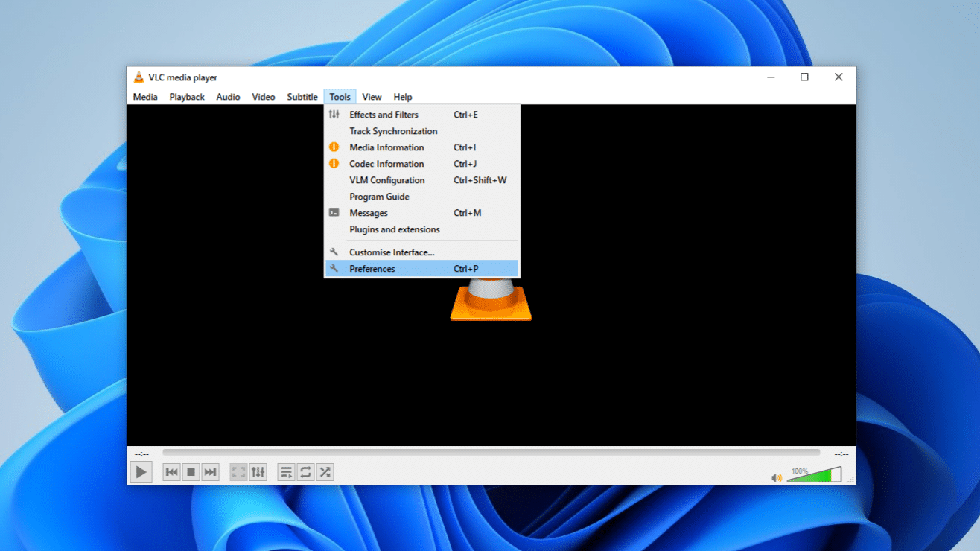Click the Play button

[141, 471]
